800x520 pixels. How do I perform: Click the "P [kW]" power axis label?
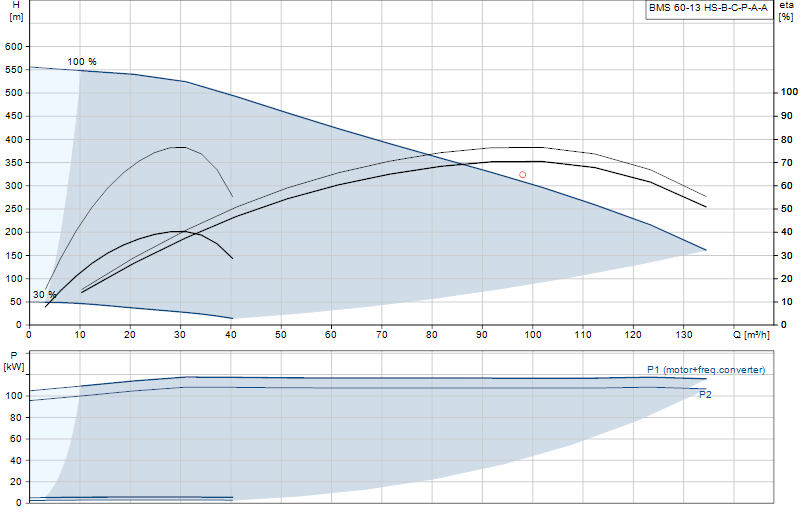(14, 361)
